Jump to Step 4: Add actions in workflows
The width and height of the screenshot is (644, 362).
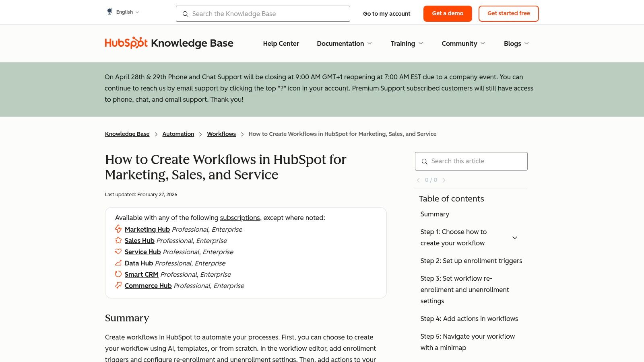click(469, 319)
